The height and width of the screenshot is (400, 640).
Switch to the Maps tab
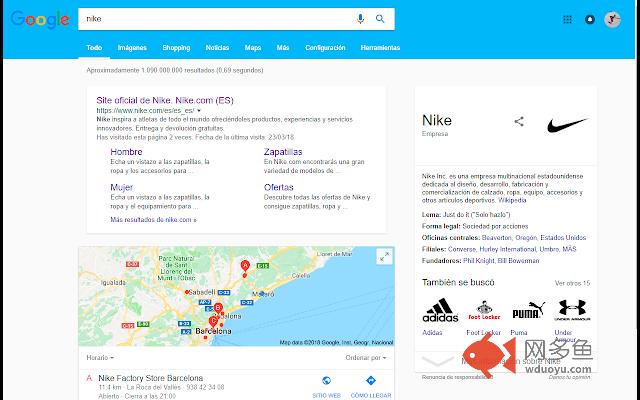pos(253,48)
